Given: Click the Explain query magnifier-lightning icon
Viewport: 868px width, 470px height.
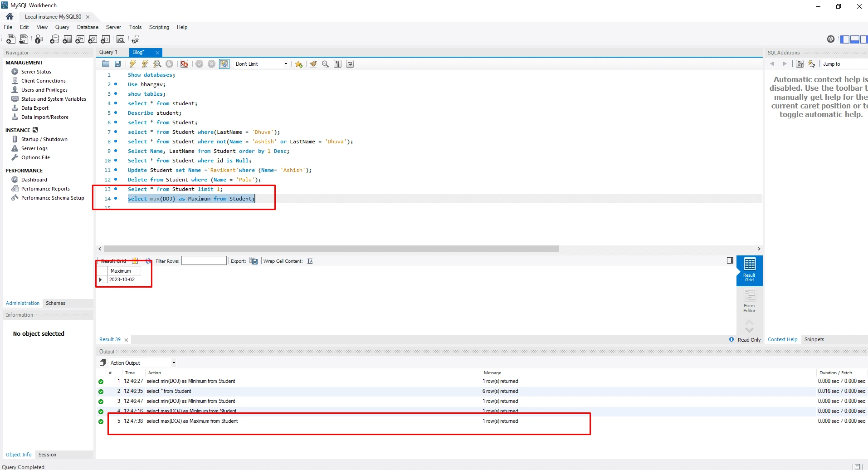Looking at the screenshot, I should coord(157,64).
